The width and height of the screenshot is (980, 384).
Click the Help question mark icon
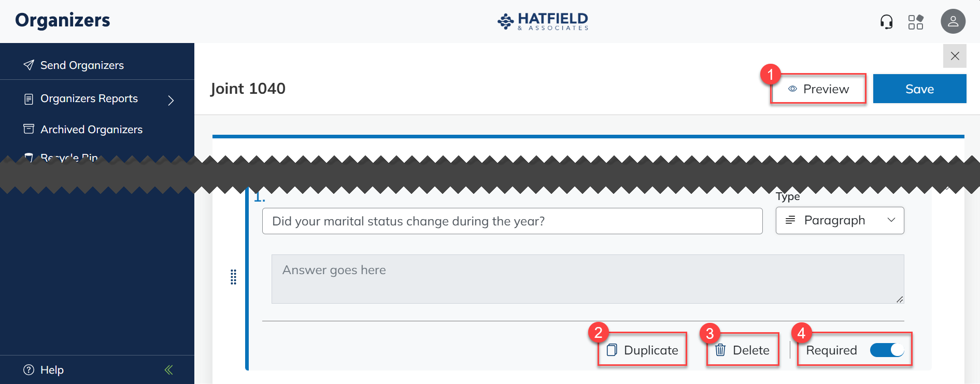click(29, 369)
